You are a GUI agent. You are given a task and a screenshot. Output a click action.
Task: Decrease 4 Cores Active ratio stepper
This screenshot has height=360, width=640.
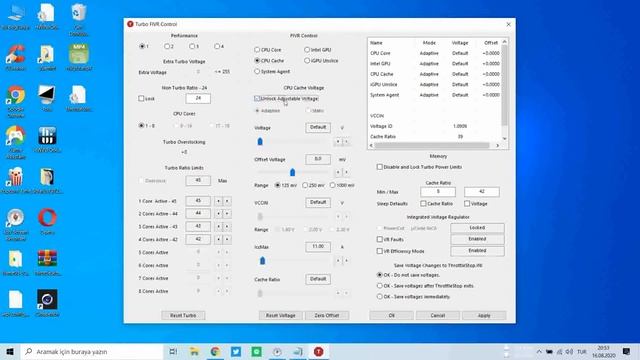click(218, 239)
